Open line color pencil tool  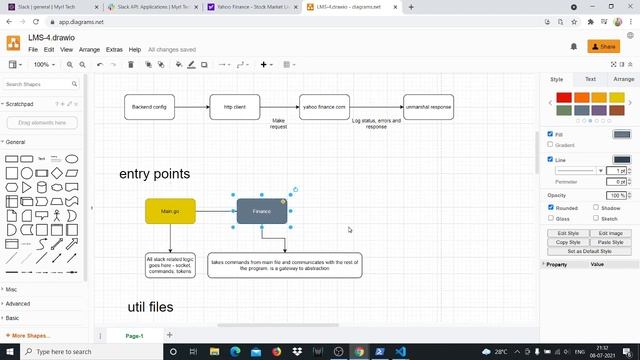191,64
